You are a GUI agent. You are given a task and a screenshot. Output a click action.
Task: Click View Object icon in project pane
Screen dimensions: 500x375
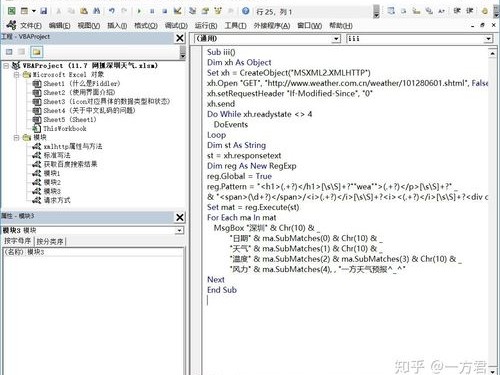pos(22,52)
